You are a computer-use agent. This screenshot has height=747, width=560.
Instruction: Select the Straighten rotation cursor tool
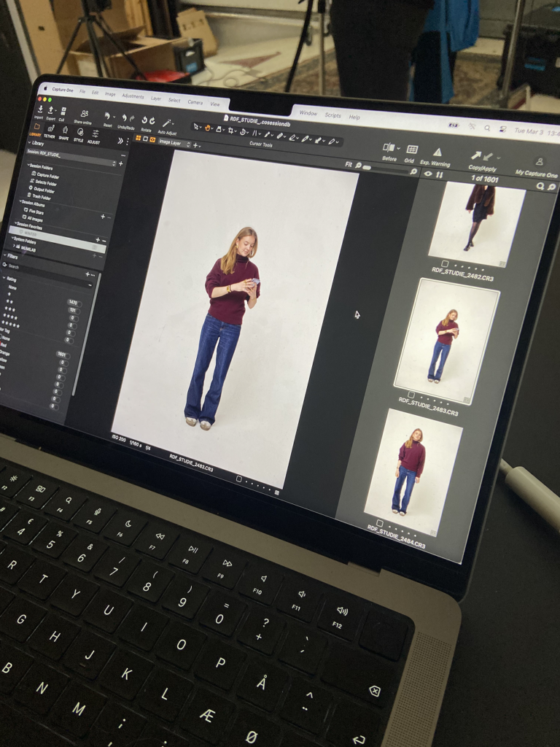[x=242, y=132]
